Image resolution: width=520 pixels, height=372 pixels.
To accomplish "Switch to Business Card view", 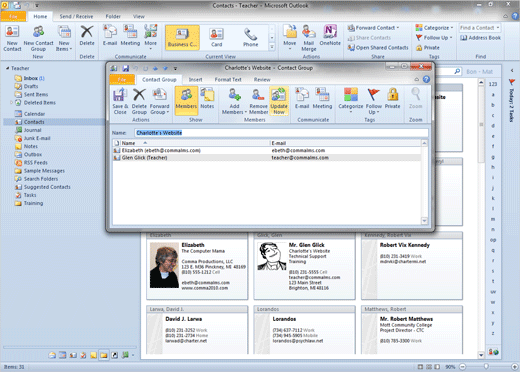I will pyautogui.click(x=182, y=38).
